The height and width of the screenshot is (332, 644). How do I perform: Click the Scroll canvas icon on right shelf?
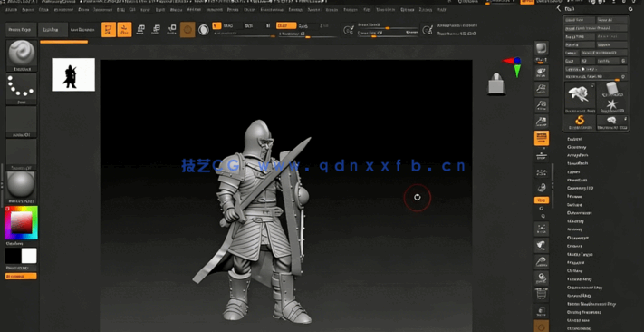[x=542, y=73]
